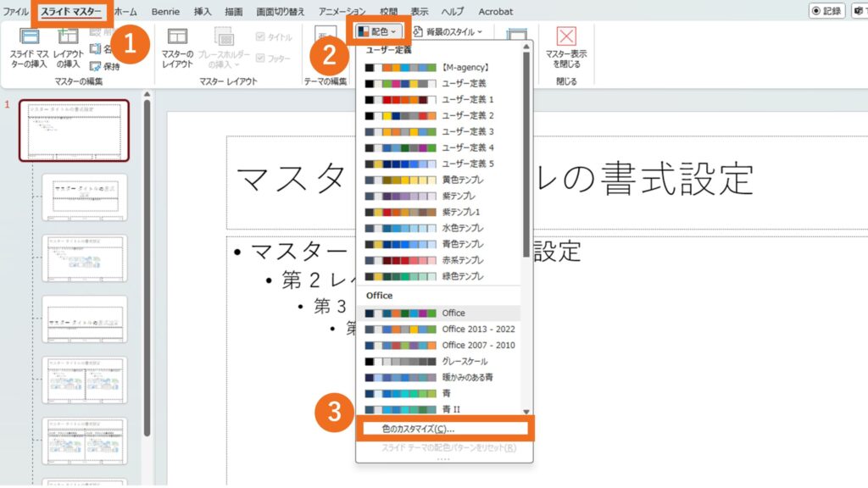Open the ファイル tab

pos(15,11)
